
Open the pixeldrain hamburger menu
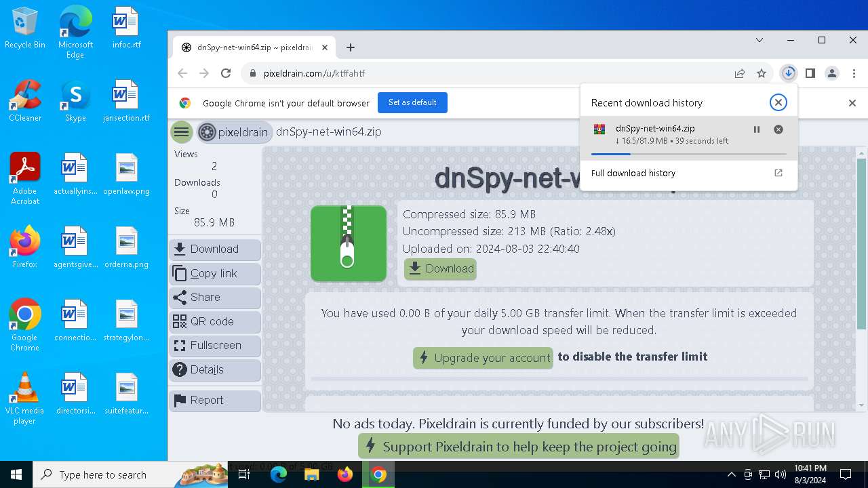[182, 132]
